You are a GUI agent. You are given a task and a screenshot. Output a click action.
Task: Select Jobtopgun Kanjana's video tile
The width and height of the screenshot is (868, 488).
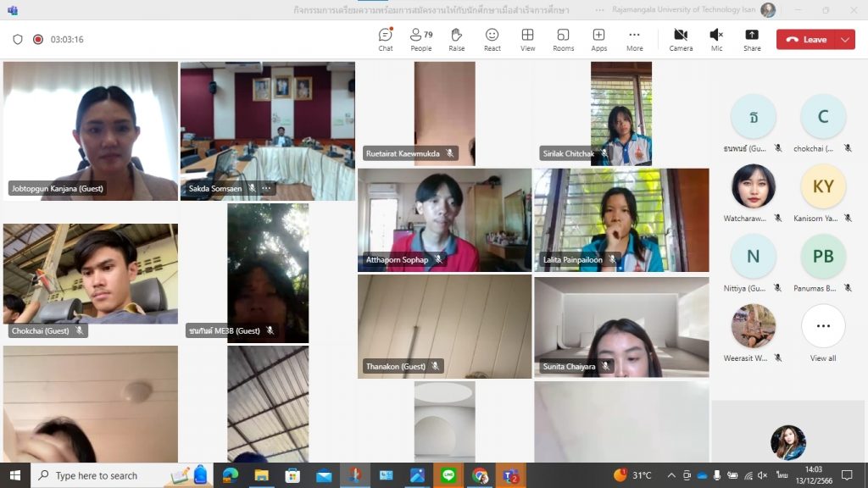coord(91,130)
